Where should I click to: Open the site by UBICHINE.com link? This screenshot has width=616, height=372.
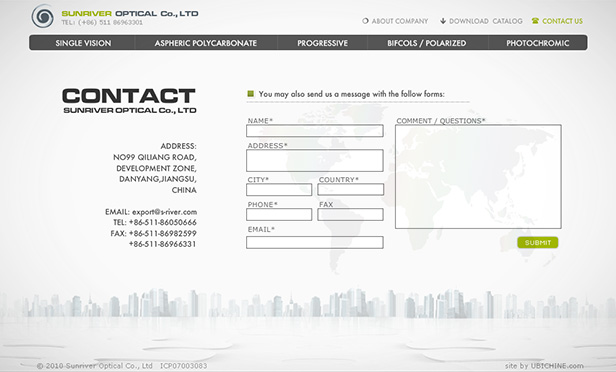tap(544, 366)
